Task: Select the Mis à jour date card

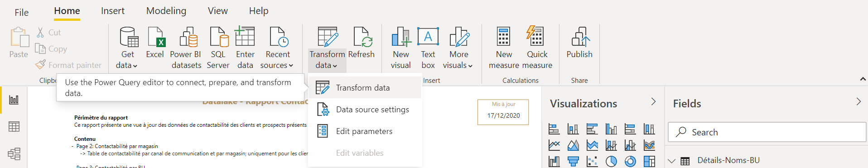Action: [503, 112]
